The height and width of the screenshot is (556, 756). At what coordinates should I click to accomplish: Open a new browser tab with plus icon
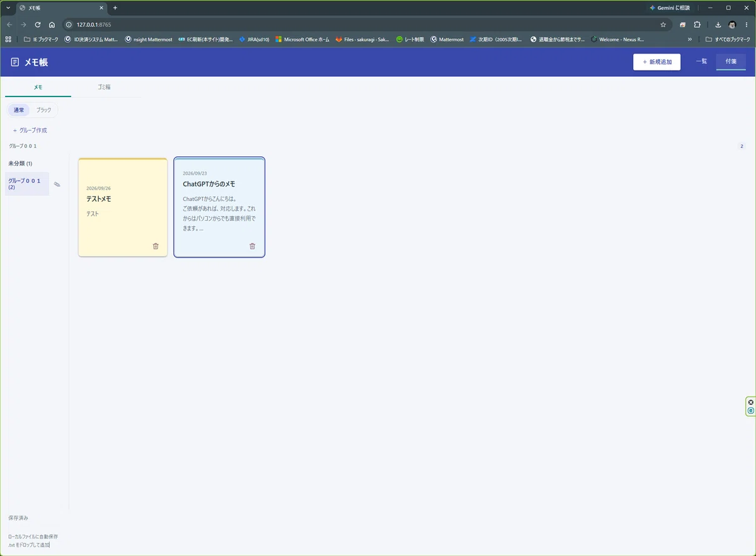coord(115,8)
